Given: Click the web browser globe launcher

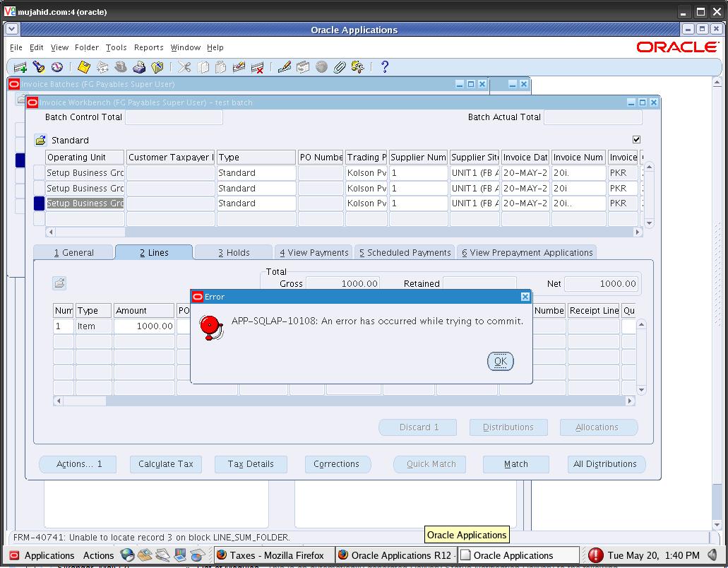Looking at the screenshot, I should [x=127, y=555].
